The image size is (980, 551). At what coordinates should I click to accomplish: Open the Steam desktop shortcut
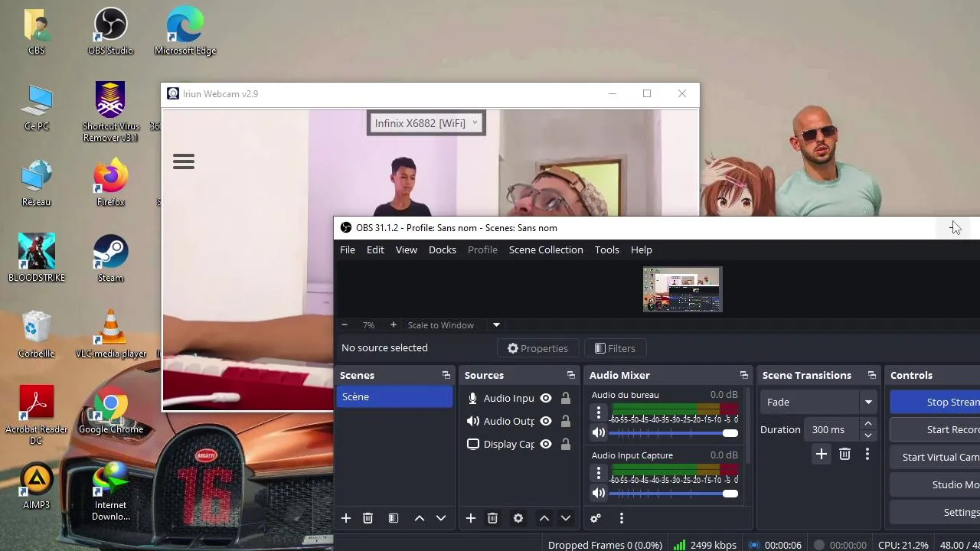(110, 259)
